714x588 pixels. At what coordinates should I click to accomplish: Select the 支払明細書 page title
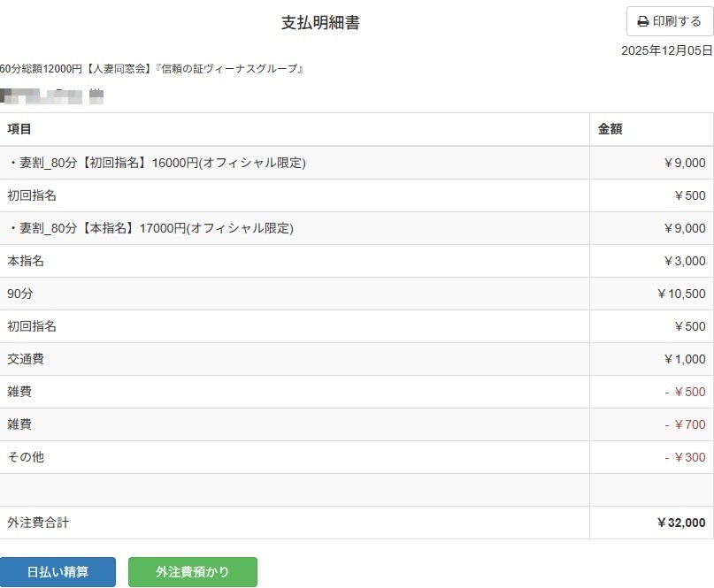point(320,23)
